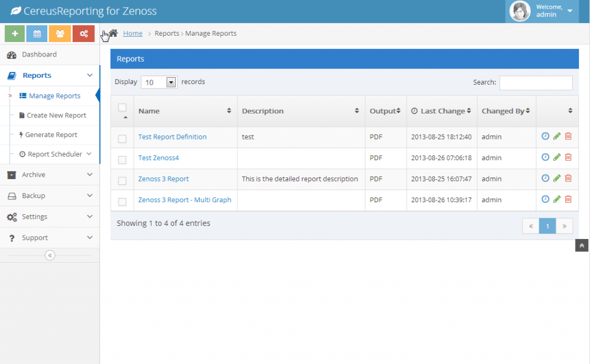Delete Test Report Definition with trash icon
The image size is (590, 364).
click(568, 136)
